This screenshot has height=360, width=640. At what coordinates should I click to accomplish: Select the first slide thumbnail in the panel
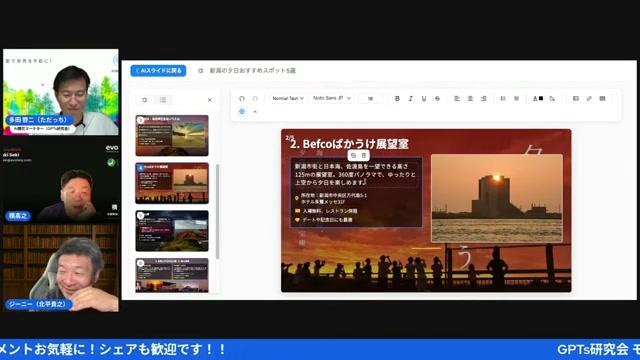[x=172, y=136]
